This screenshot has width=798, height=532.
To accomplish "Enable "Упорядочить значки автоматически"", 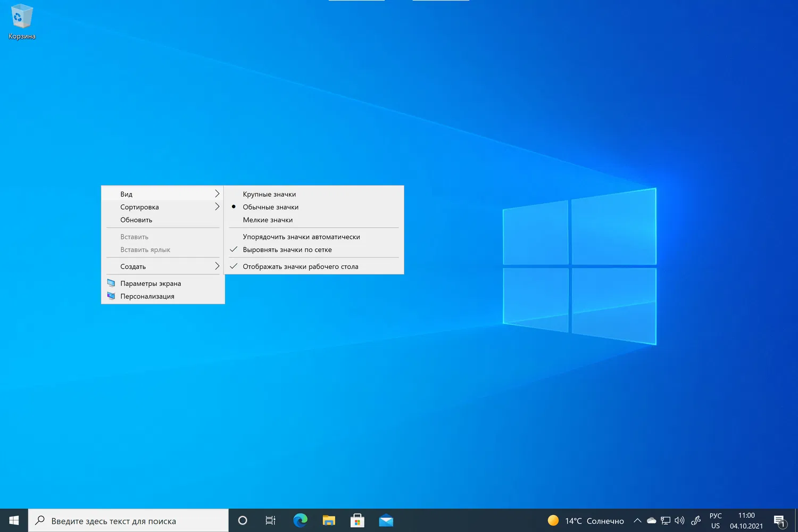I will (x=301, y=237).
